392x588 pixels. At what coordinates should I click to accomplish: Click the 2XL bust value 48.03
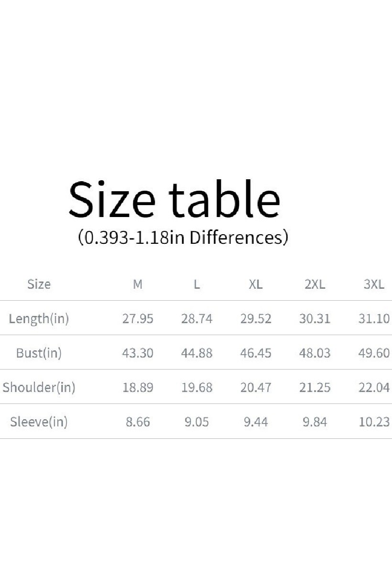[x=315, y=353]
